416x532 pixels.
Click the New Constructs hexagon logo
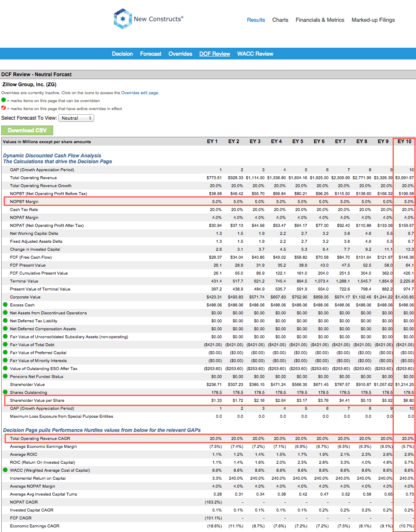tap(123, 19)
